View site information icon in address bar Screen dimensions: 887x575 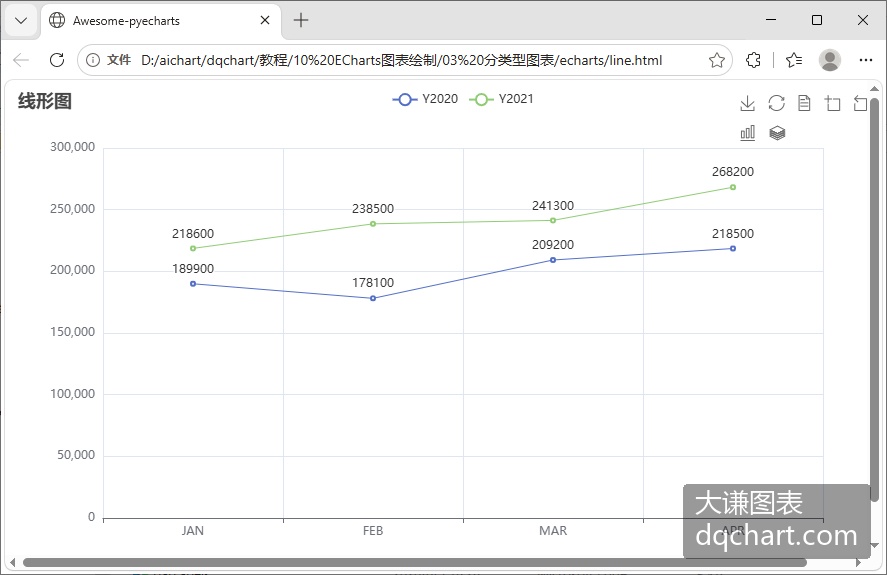tap(93, 60)
